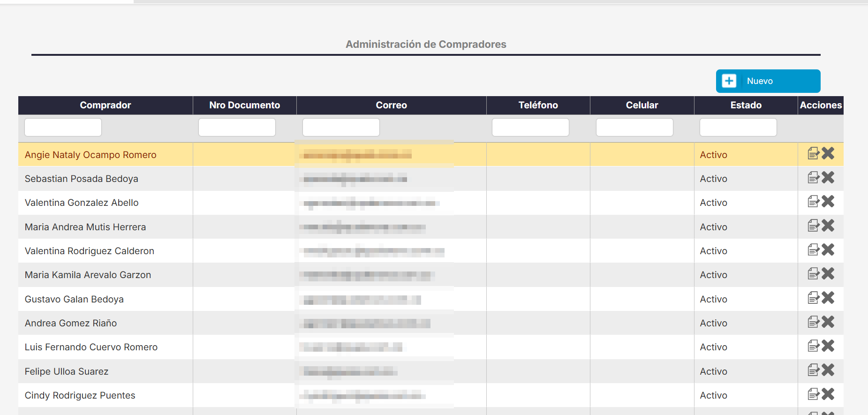Edit buyer Maria Kamila Arevalo Garzon
This screenshot has height=415, width=868.
click(814, 273)
